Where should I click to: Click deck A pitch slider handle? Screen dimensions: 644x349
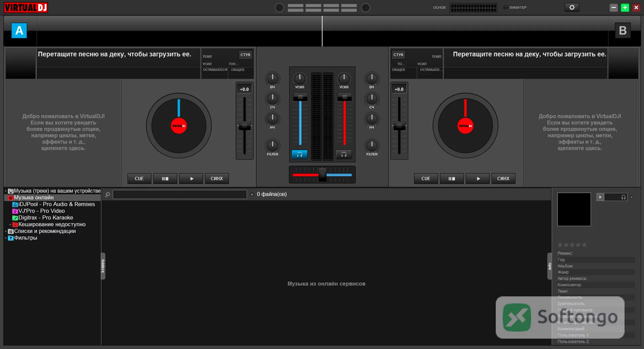245,126
